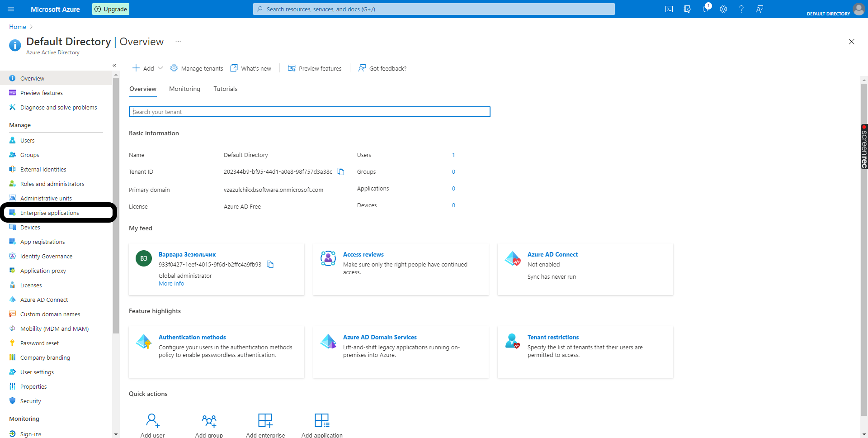Image resolution: width=868 pixels, height=438 pixels.
Task: Open Azure AD Domain Services link
Action: coord(380,337)
